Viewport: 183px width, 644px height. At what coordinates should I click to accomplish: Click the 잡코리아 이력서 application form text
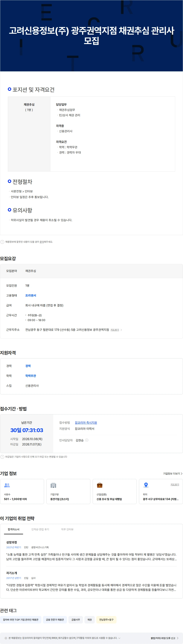(85, 429)
